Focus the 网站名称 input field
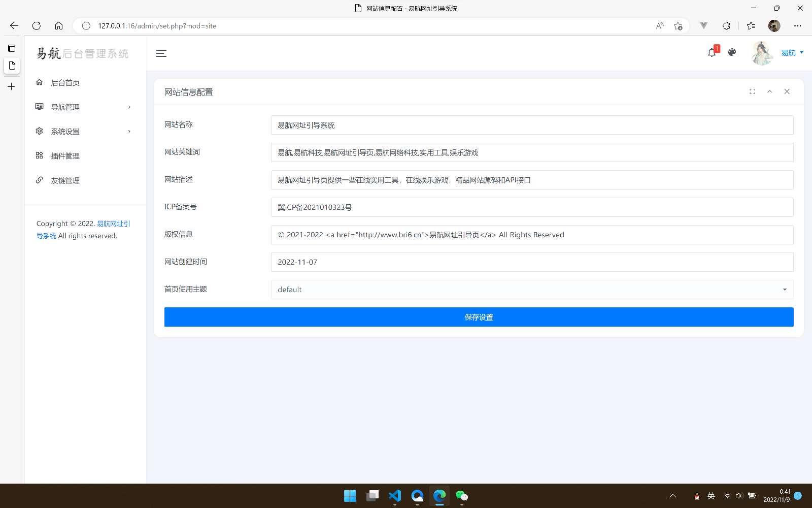812x508 pixels. 532,125
